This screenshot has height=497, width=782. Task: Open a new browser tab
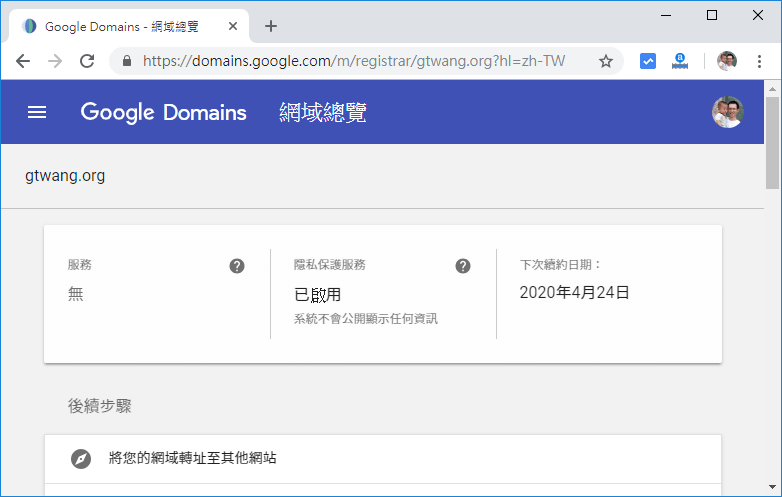point(271,26)
